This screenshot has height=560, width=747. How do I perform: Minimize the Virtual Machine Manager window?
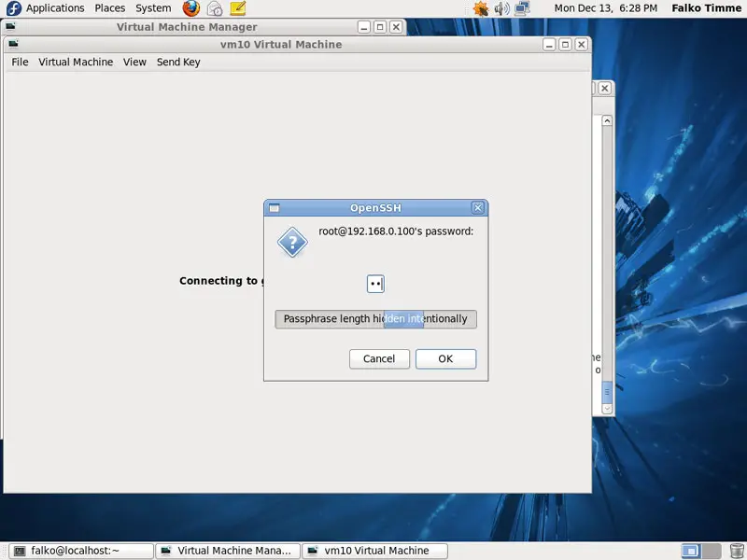(364, 27)
